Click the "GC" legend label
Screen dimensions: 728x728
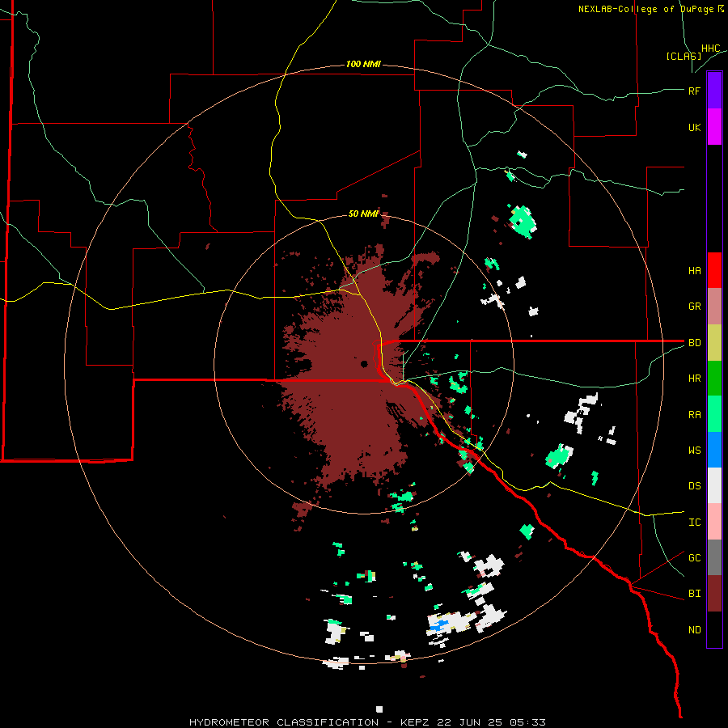[x=694, y=557]
